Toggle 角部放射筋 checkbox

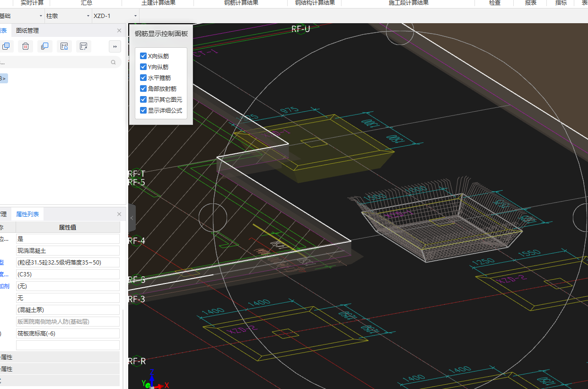pos(143,88)
